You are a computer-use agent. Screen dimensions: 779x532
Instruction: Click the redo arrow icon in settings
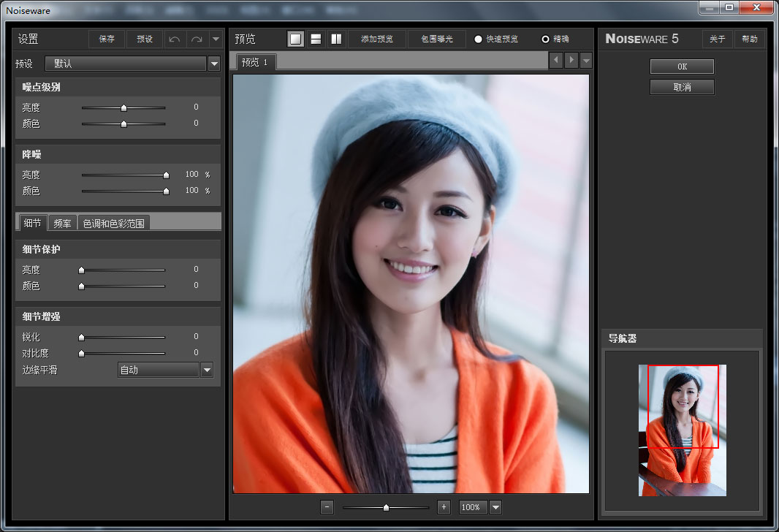(x=197, y=39)
